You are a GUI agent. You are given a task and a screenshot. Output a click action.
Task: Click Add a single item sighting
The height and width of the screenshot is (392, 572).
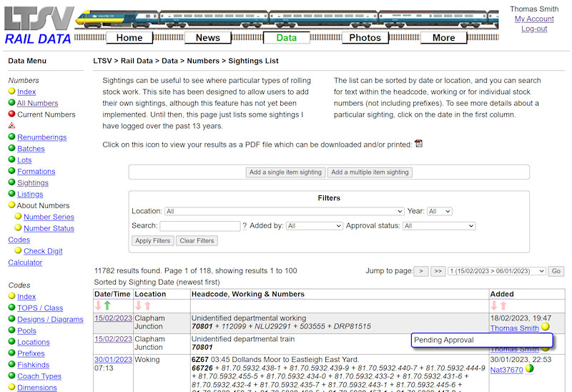click(x=285, y=172)
